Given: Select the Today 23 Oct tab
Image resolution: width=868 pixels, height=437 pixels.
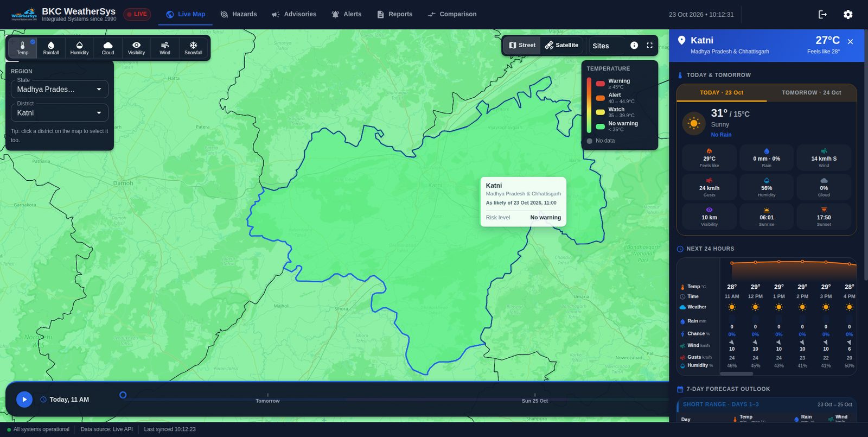Looking at the screenshot, I should point(722,93).
